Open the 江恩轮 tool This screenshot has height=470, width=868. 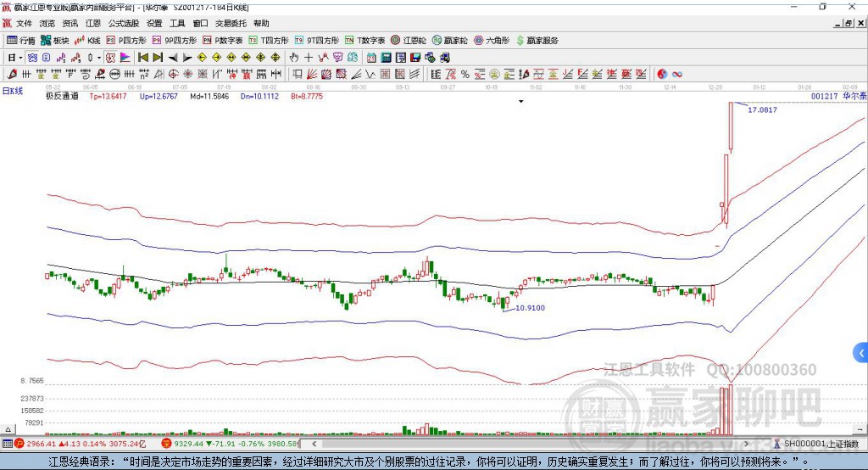pyautogui.click(x=409, y=41)
